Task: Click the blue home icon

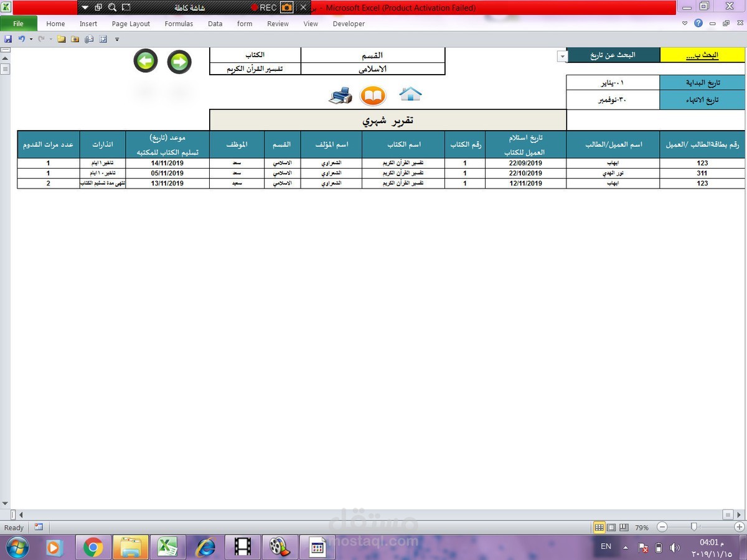Action: (410, 94)
